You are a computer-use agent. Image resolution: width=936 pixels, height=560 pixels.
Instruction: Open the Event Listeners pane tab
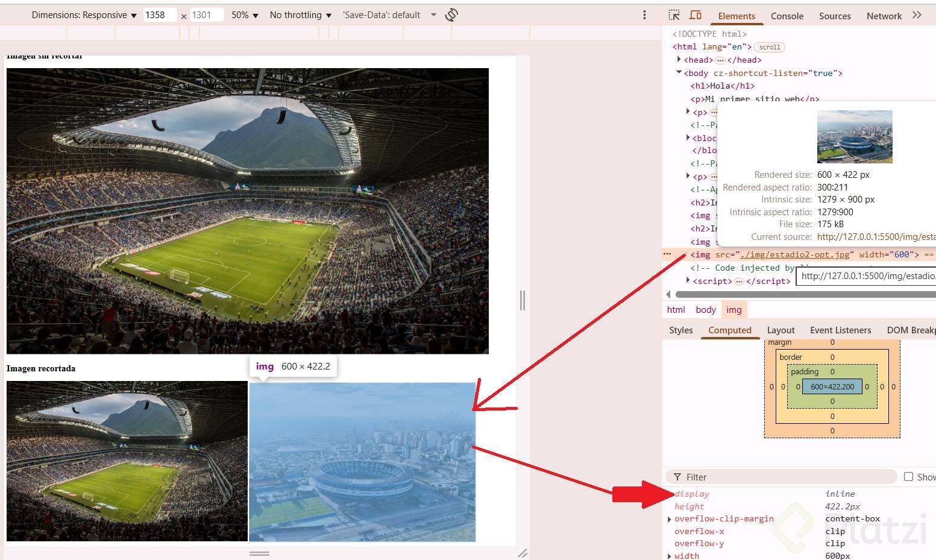(841, 330)
